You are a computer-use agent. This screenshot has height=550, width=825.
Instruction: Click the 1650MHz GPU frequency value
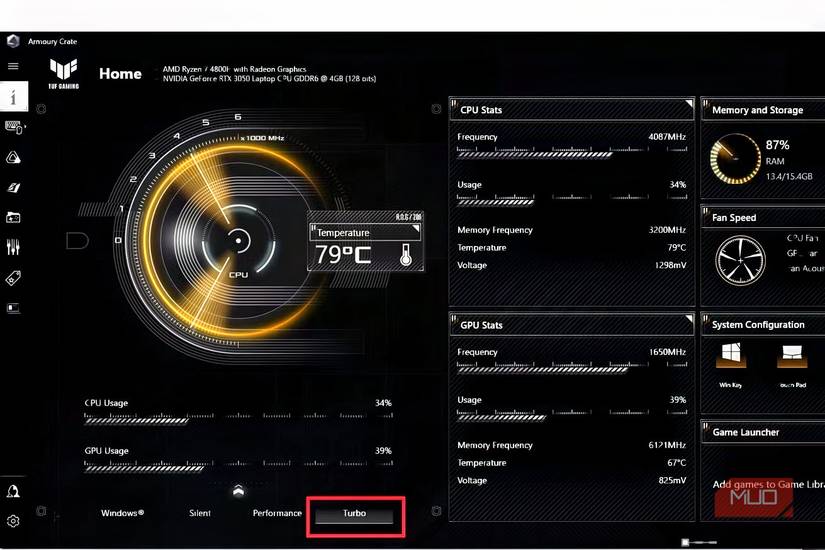coord(667,352)
